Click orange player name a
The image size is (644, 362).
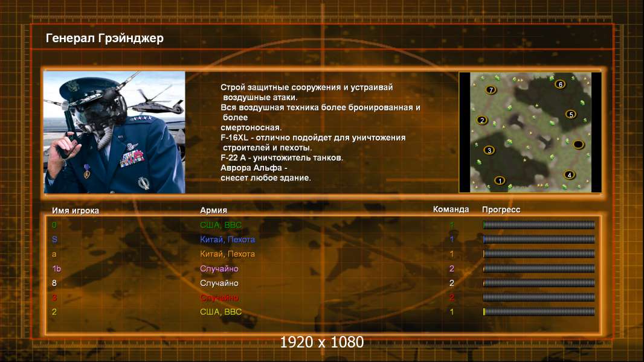click(54, 254)
